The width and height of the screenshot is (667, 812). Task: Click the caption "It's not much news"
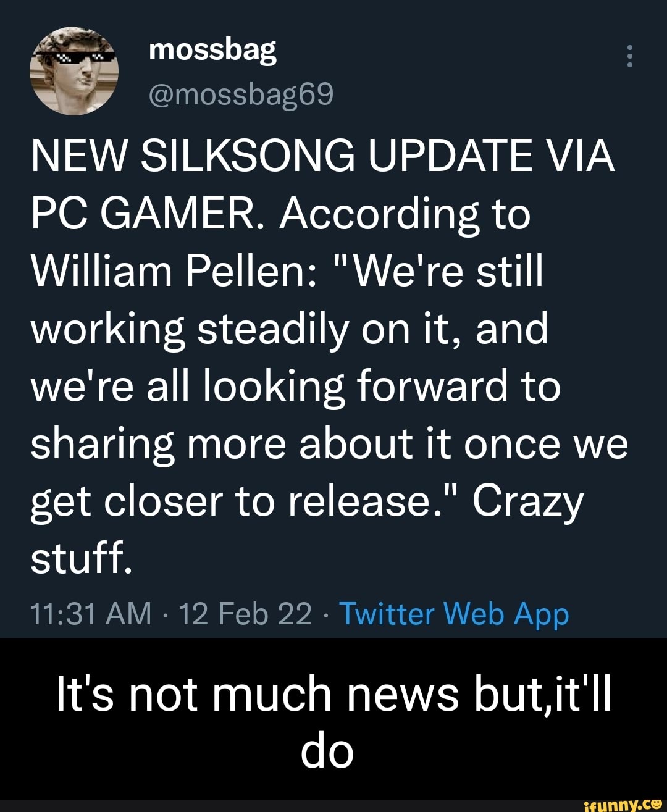pos(258,694)
